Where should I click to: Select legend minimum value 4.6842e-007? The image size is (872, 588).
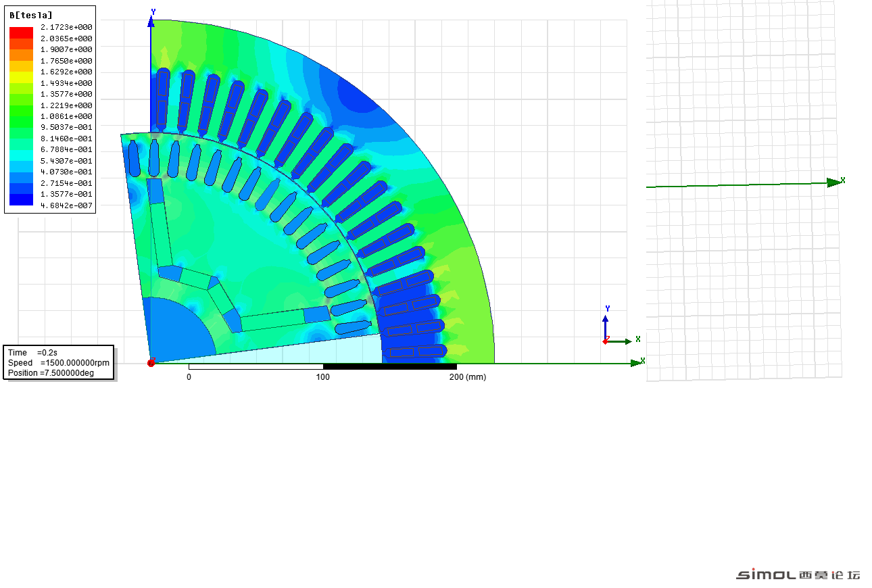tap(66, 205)
